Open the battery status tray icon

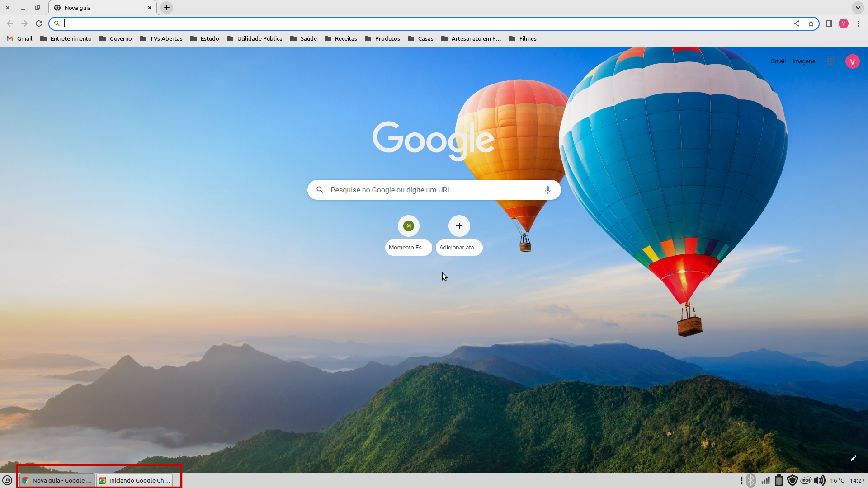click(x=779, y=480)
